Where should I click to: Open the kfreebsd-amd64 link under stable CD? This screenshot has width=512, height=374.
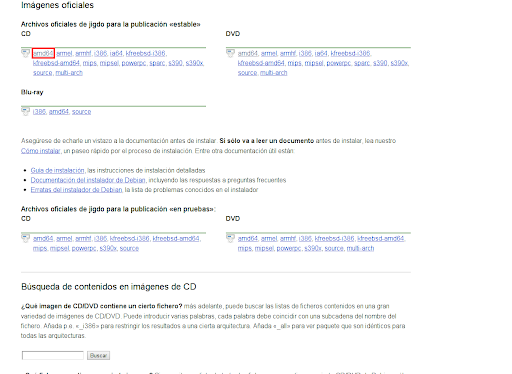point(56,63)
